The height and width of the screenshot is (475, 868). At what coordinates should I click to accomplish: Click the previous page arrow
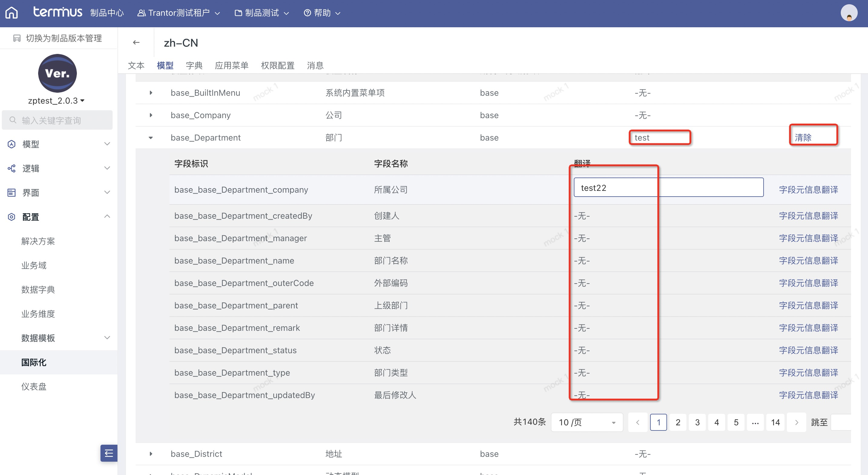637,422
